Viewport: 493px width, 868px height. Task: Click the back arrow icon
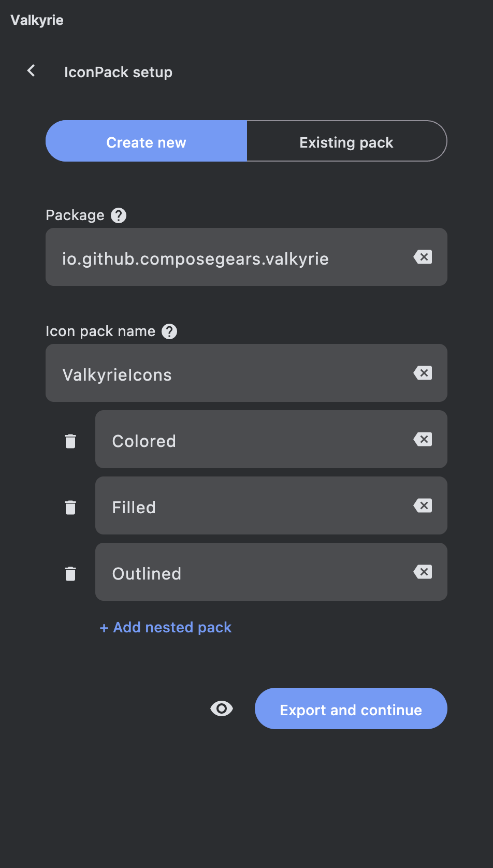click(x=32, y=70)
